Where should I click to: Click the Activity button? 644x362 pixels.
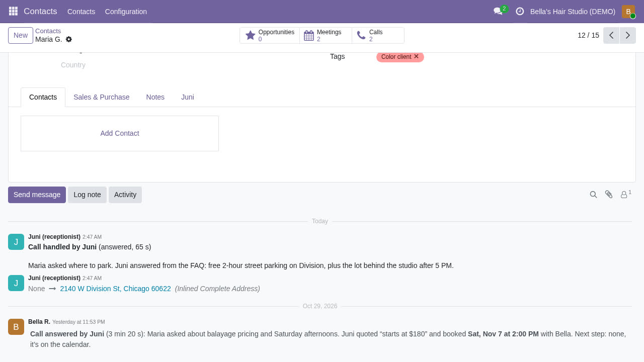point(125,195)
